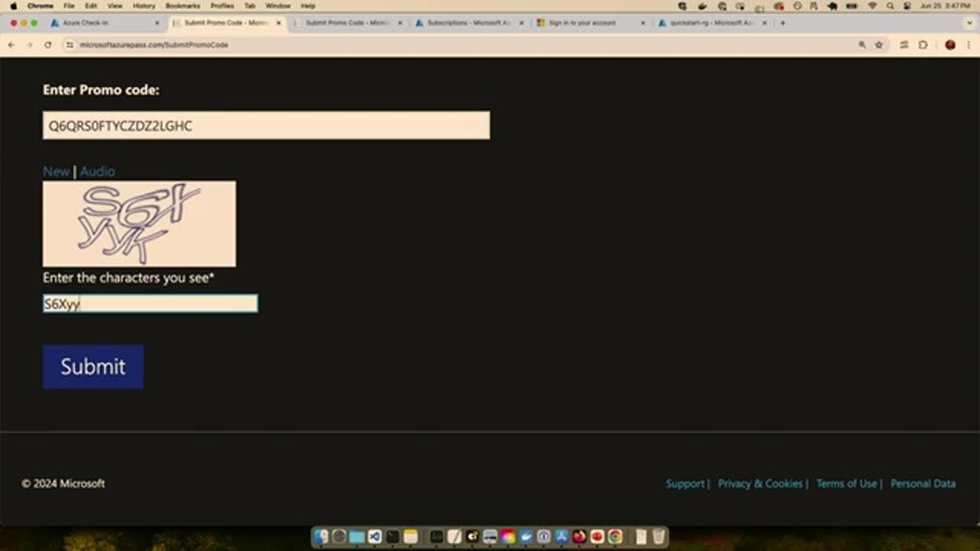Launch Visual Studio Code from the dock

375,536
